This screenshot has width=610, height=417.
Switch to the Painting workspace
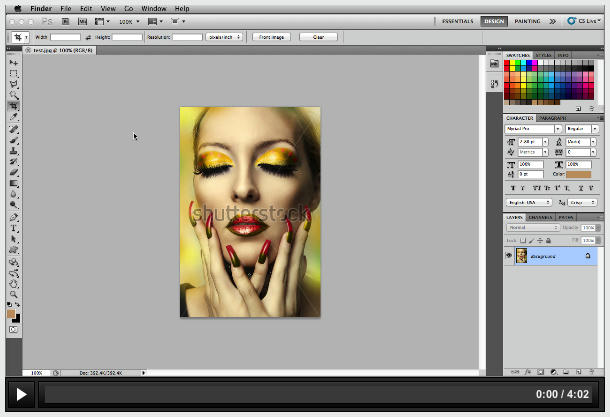(x=527, y=21)
